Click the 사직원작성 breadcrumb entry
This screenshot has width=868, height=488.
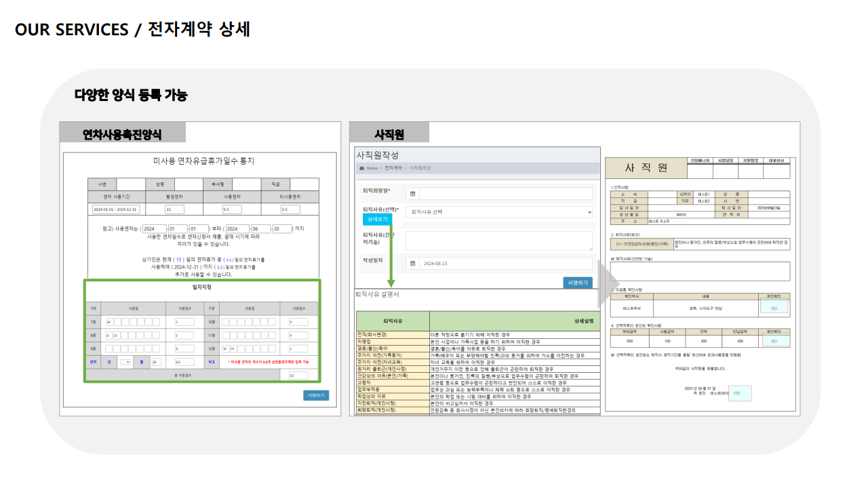pyautogui.click(x=420, y=168)
